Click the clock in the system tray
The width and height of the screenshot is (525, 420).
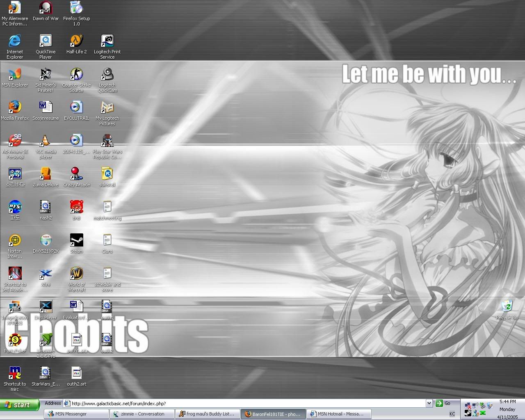tap(507, 402)
